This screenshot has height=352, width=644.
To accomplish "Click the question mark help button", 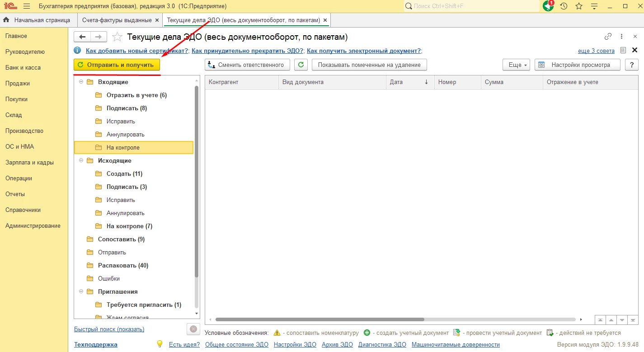I will [631, 65].
